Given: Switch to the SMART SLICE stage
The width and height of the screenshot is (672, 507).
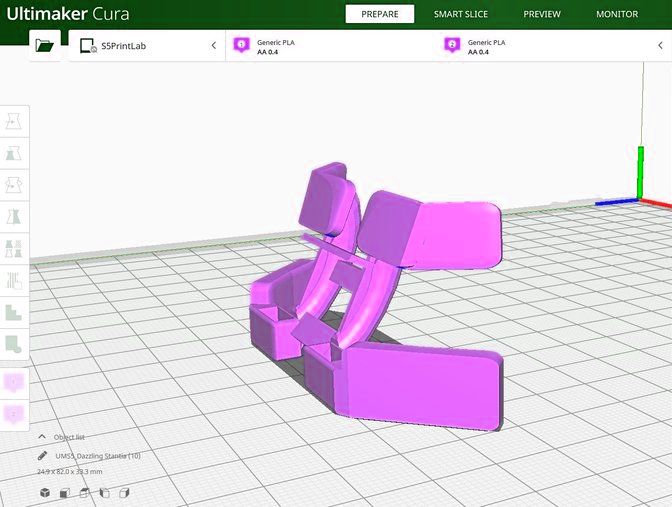Looking at the screenshot, I should [461, 14].
